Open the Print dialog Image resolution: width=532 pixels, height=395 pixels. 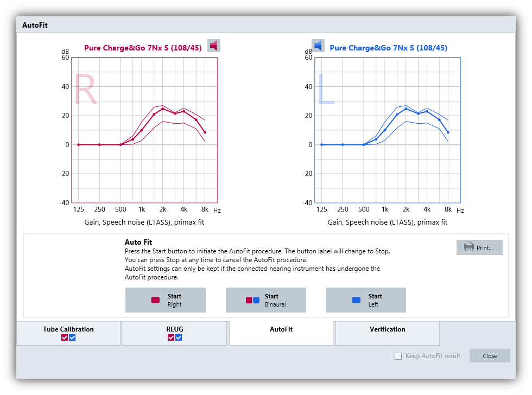click(479, 247)
